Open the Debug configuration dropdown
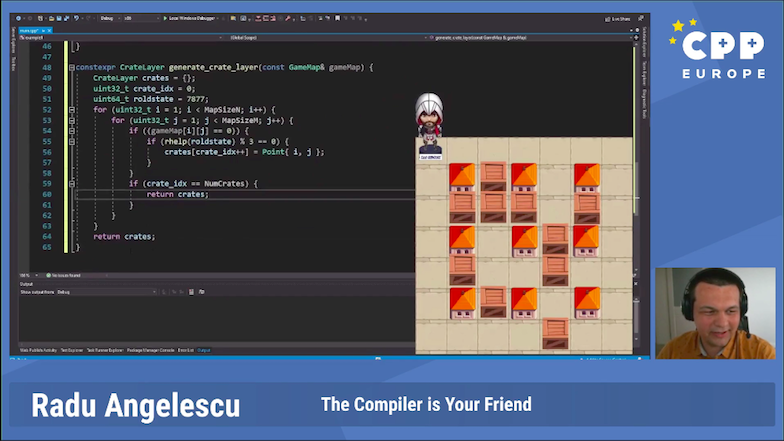 tap(110, 18)
